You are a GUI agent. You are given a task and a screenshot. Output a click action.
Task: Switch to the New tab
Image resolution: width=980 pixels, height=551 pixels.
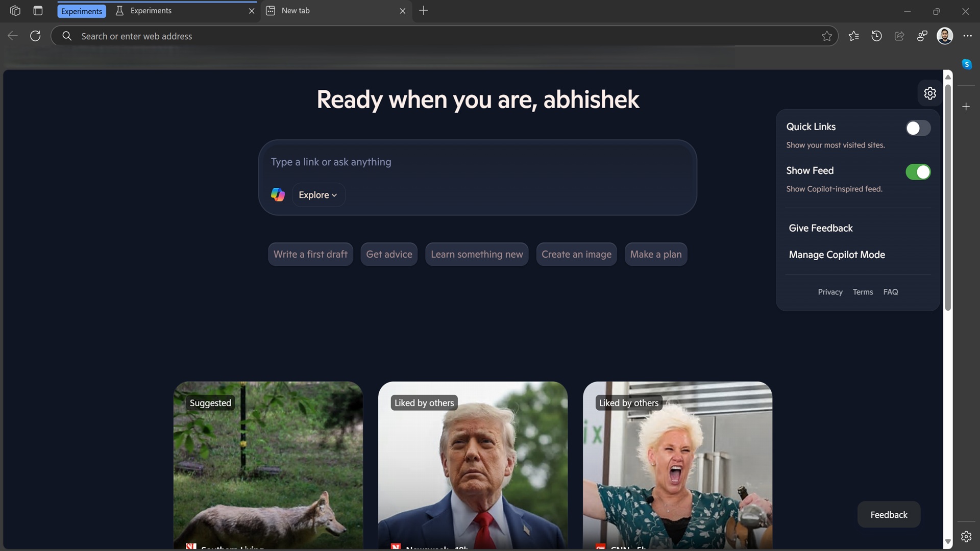296,10
